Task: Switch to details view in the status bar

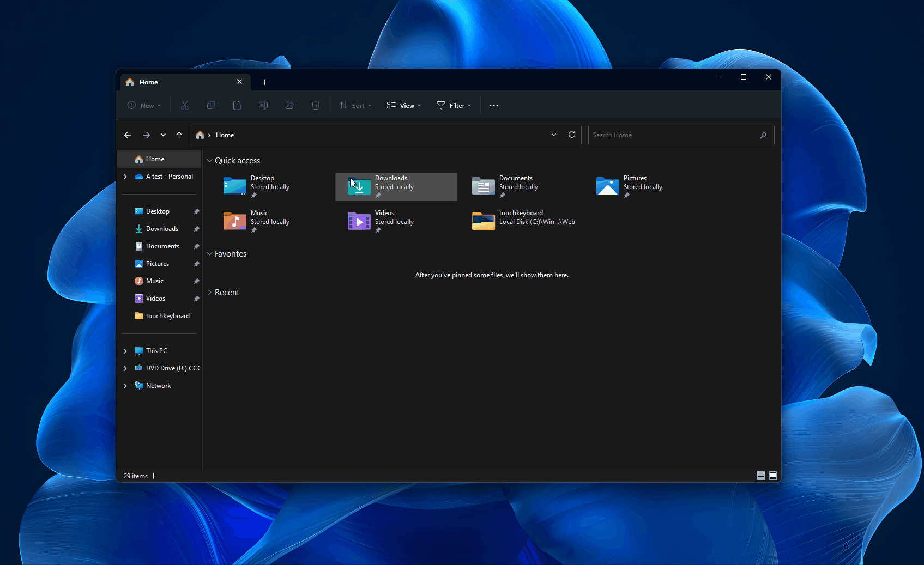Action: click(761, 476)
